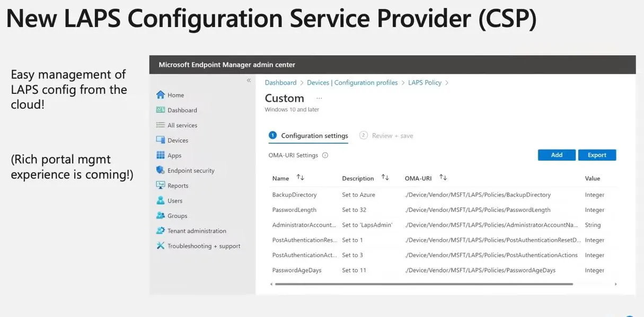Select the Review + save step tab
This screenshot has width=644, height=317.
tap(386, 136)
